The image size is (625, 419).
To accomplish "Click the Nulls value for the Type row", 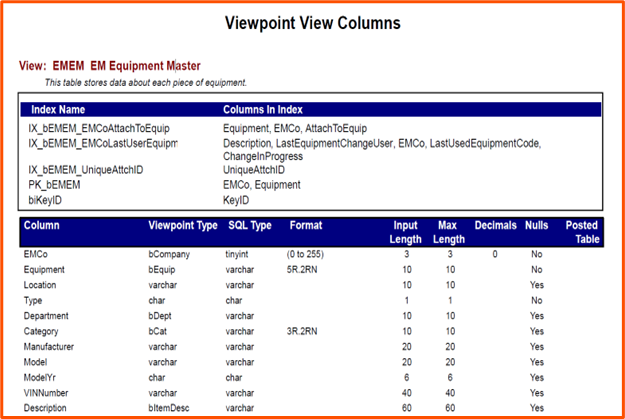I will (537, 300).
